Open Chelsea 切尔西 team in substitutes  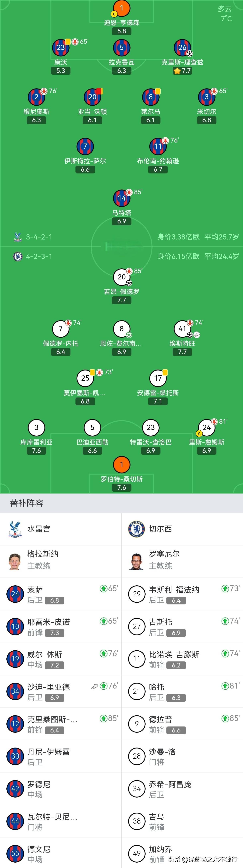(x=160, y=529)
